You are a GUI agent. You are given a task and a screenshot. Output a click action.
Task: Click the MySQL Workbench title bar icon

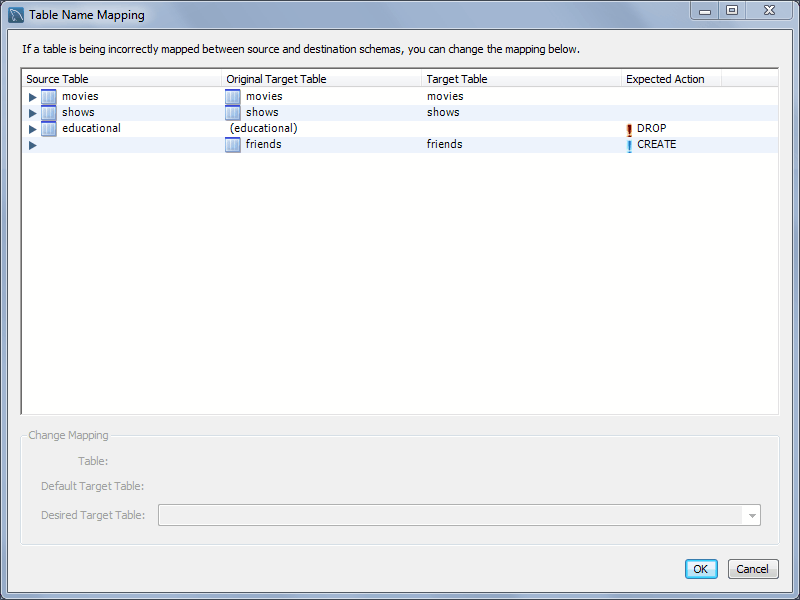pos(16,15)
